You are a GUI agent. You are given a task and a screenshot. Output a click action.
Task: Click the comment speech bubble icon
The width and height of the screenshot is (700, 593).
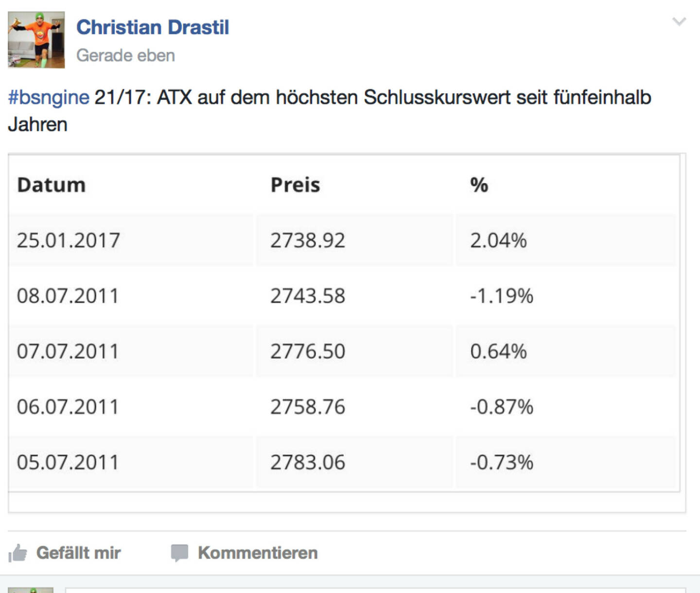pyautogui.click(x=179, y=553)
